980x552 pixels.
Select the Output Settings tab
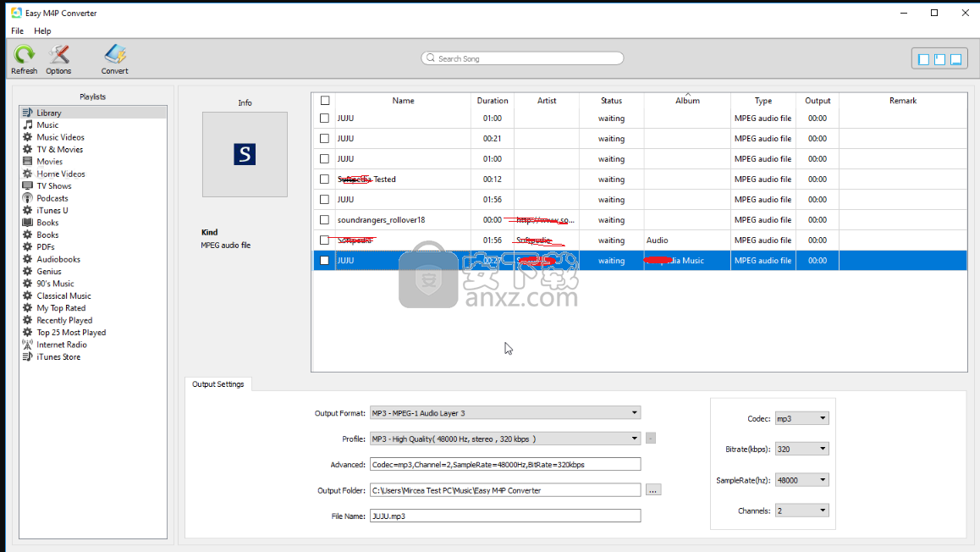point(218,384)
